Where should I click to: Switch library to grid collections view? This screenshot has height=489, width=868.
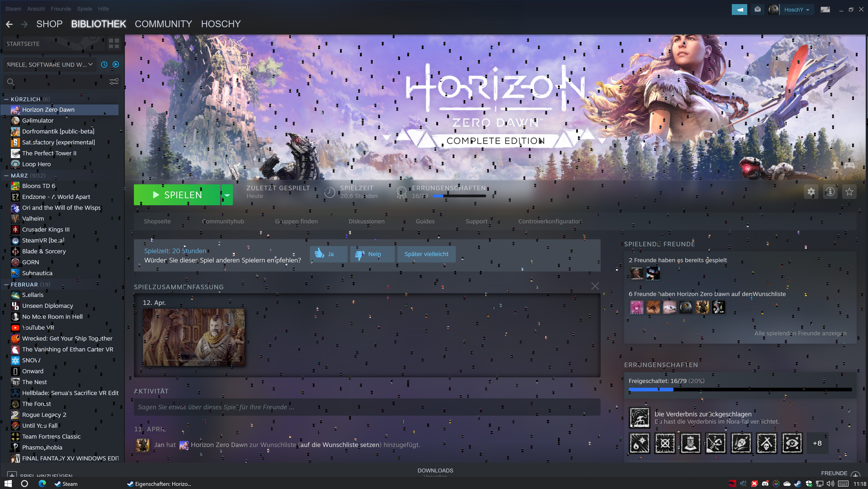(x=114, y=43)
